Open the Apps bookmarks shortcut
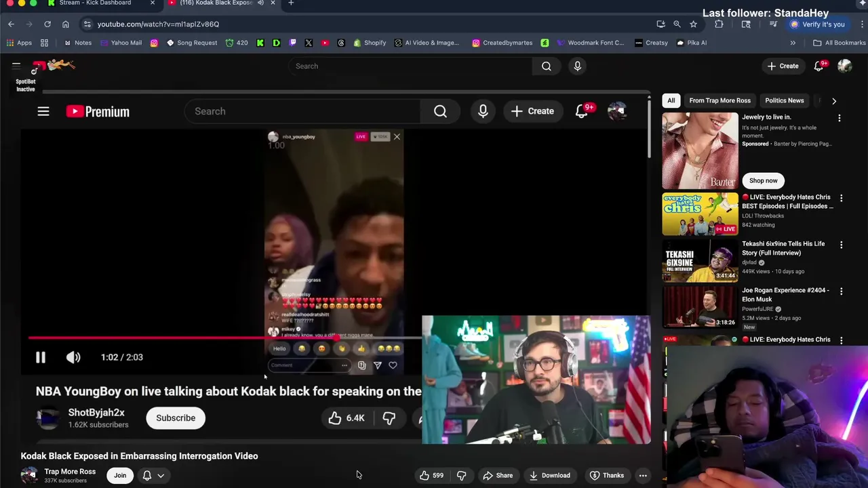868x488 pixels. click(20, 43)
